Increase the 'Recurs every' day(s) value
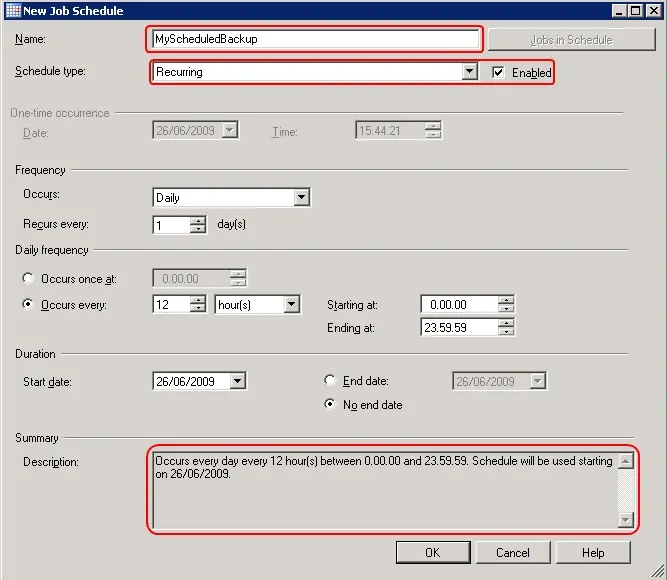The height and width of the screenshot is (580, 667). (x=198, y=221)
